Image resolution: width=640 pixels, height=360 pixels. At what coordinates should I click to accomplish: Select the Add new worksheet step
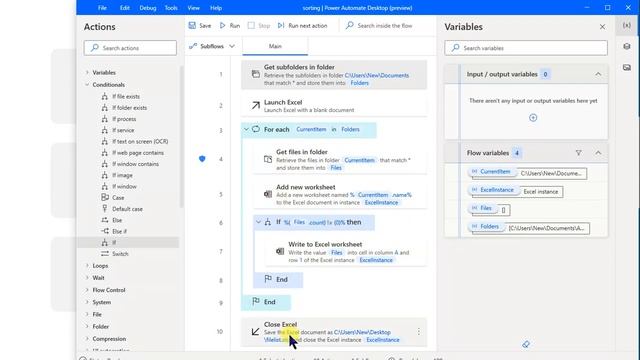(x=340, y=194)
